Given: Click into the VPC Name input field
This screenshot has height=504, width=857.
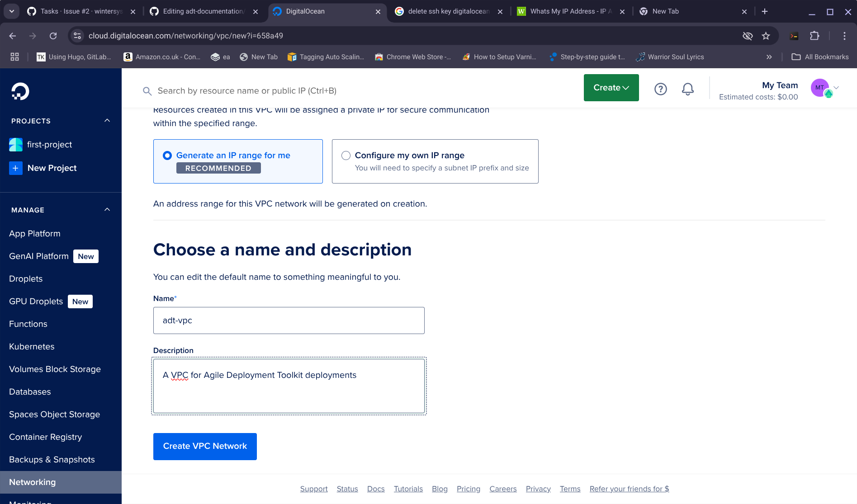Looking at the screenshot, I should coord(289,320).
